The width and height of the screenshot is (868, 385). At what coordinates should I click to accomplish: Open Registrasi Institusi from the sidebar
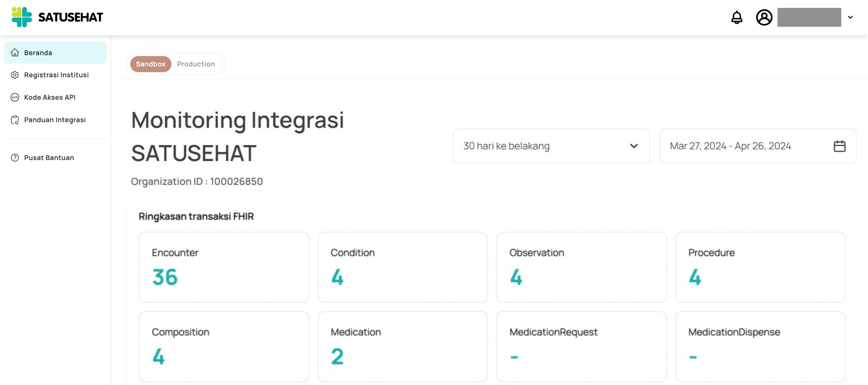[x=56, y=75]
